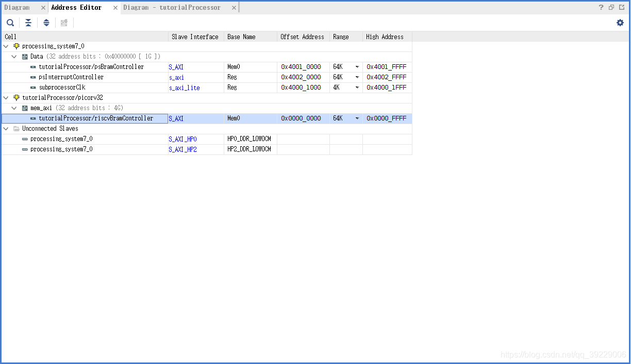Sort by Offset Address column header

point(303,37)
